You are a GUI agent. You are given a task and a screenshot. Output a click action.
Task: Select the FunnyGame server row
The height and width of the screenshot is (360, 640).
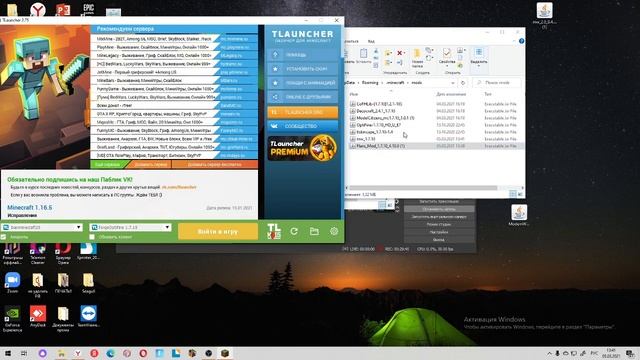point(174,89)
